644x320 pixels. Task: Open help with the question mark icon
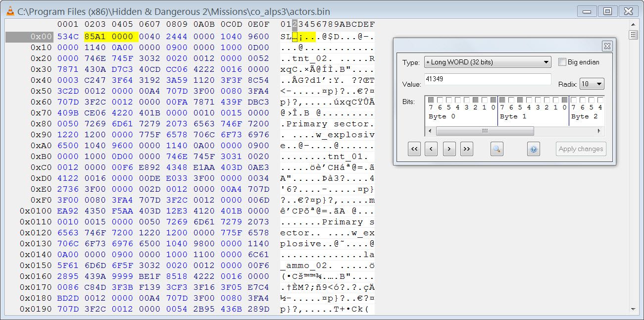(533, 149)
